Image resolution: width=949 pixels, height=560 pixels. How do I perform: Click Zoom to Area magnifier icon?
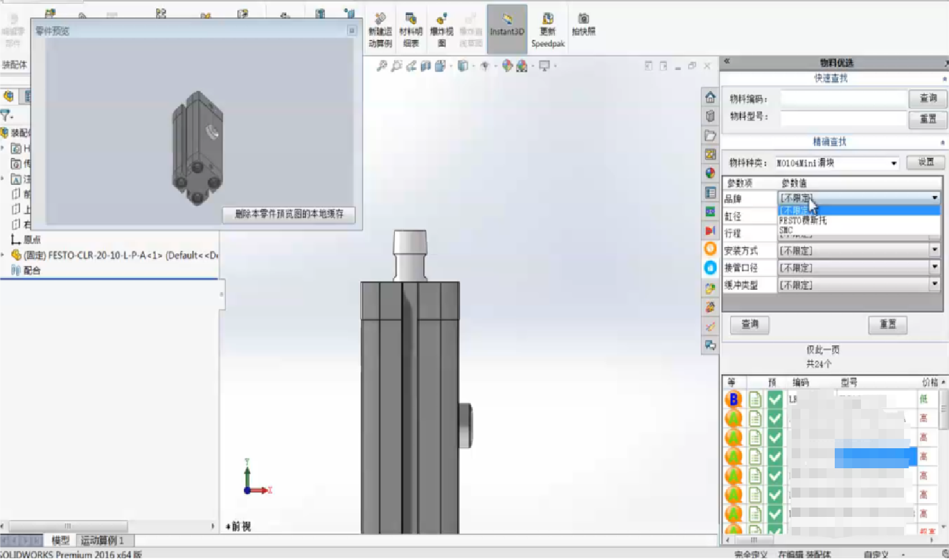point(396,66)
